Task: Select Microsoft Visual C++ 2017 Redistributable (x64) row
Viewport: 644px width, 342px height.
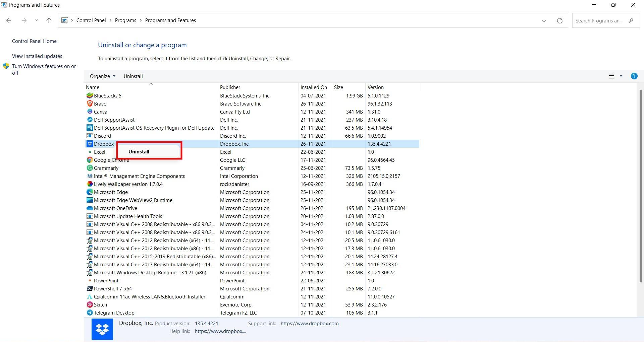Action: [x=252, y=264]
